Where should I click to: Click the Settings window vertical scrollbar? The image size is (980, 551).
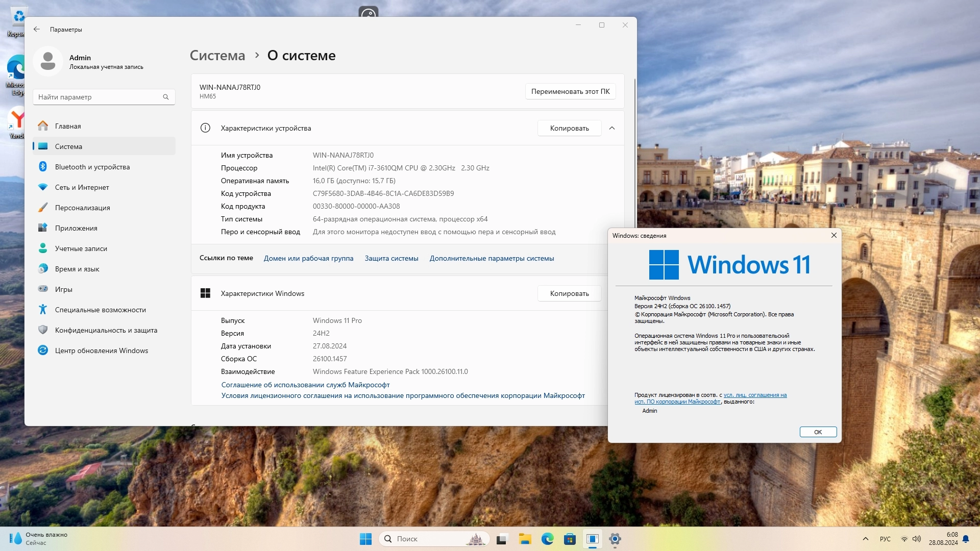(634, 153)
